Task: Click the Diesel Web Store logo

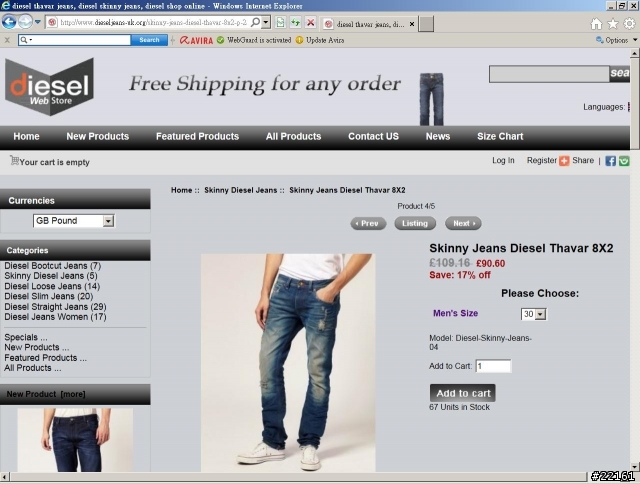Action: click(49, 87)
